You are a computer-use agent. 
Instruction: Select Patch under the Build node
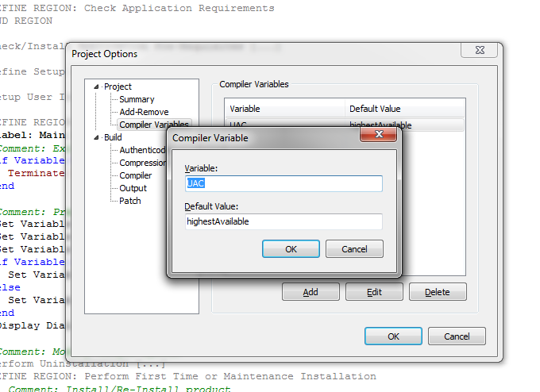click(129, 201)
